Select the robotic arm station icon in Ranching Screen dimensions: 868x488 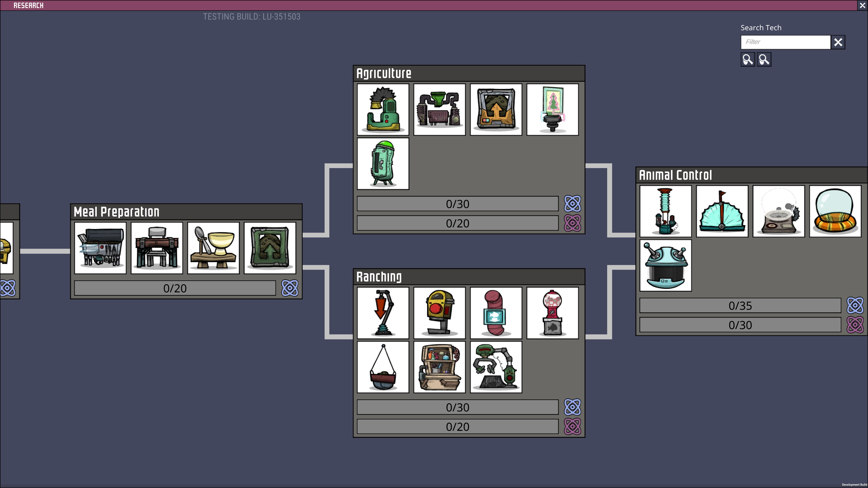pos(496,367)
